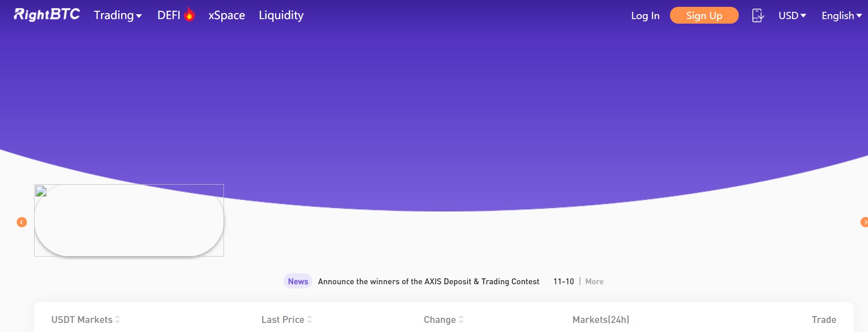Toggle sorting on Last Price column
Screen dimensions: 868x332
(309, 320)
